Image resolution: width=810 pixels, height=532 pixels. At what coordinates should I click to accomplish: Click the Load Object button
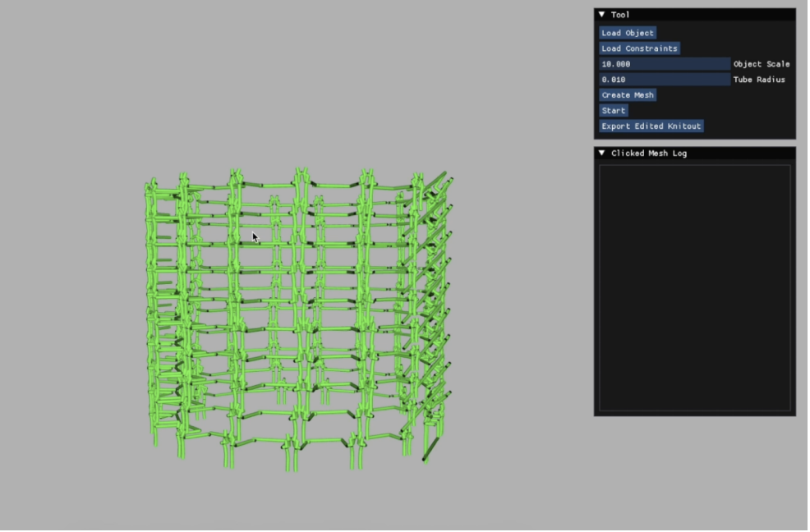628,33
